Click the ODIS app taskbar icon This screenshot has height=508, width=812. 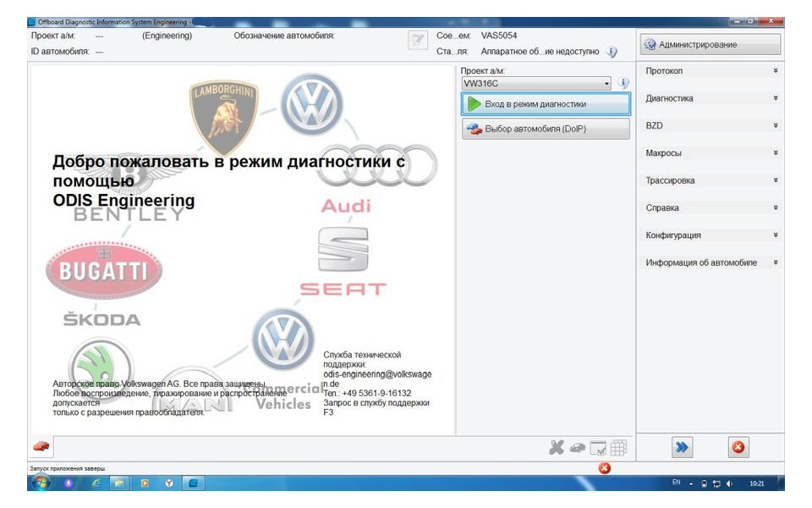(193, 483)
